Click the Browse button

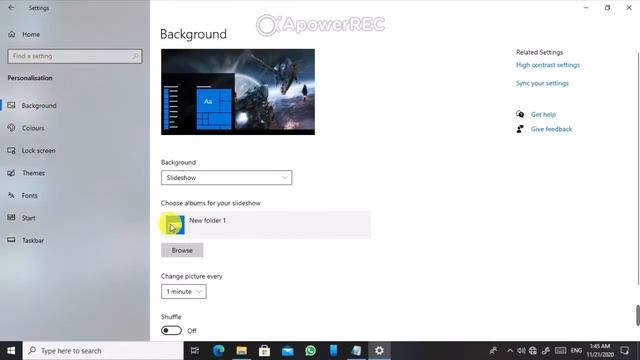(x=182, y=250)
